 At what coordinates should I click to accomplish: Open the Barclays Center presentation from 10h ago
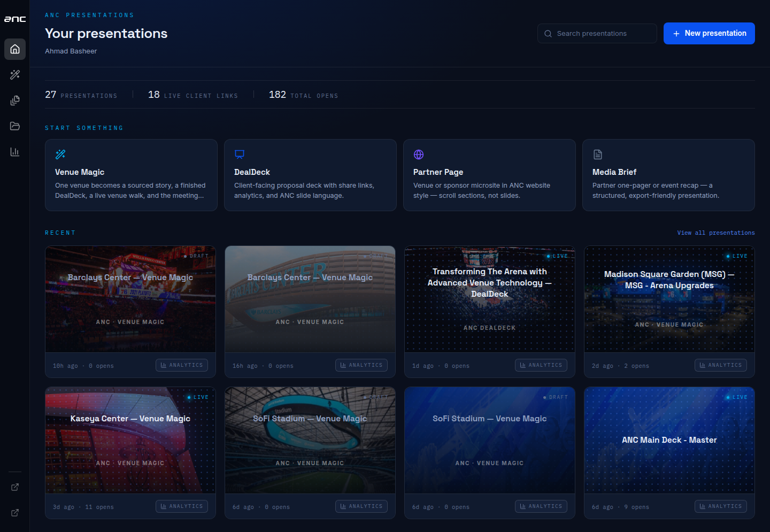(130, 299)
